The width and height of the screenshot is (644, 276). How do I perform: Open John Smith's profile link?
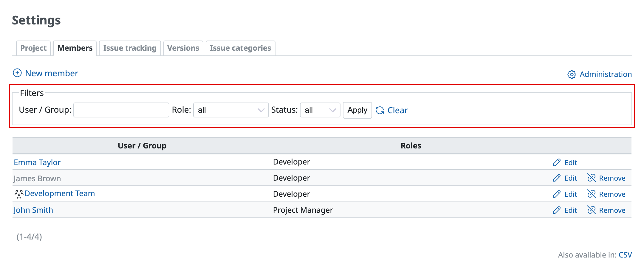point(33,210)
